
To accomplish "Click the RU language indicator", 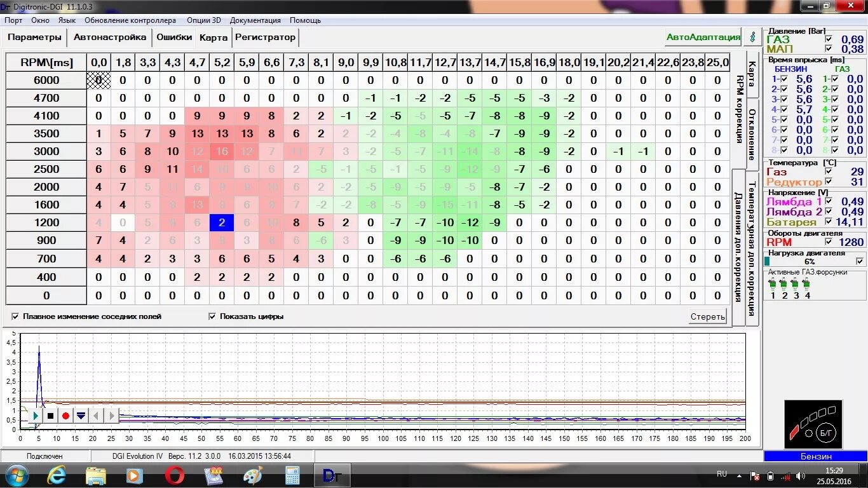I will [722, 474].
